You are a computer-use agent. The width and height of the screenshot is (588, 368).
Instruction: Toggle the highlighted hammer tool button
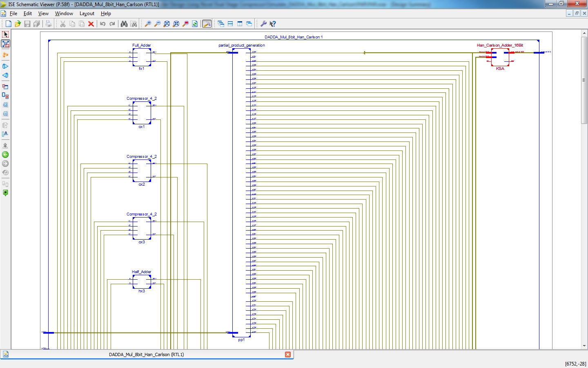(x=207, y=24)
